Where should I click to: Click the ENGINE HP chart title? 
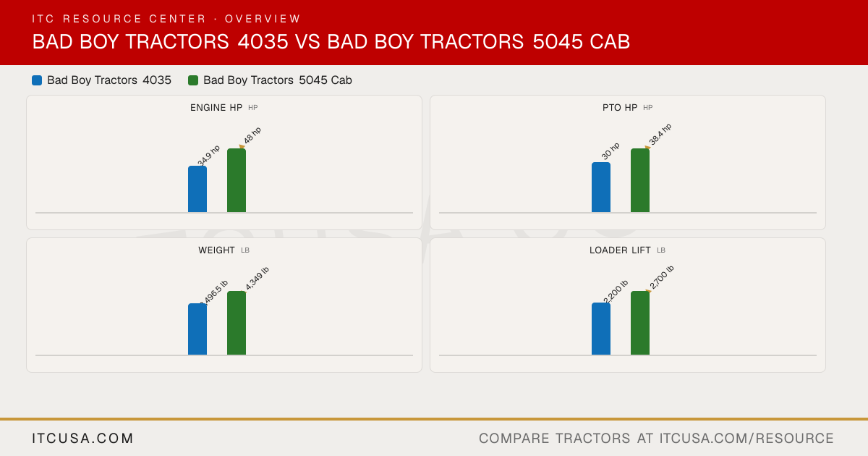tap(216, 108)
